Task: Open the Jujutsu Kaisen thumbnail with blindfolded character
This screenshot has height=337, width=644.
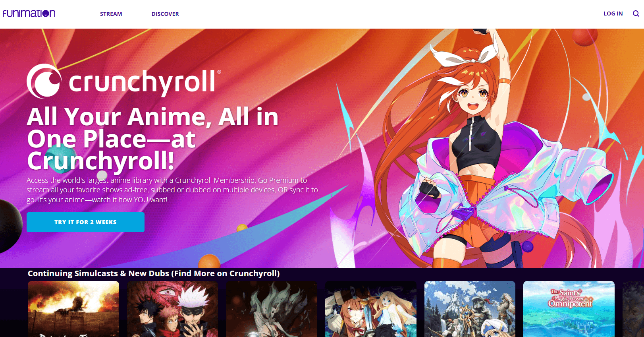Action: [172, 309]
